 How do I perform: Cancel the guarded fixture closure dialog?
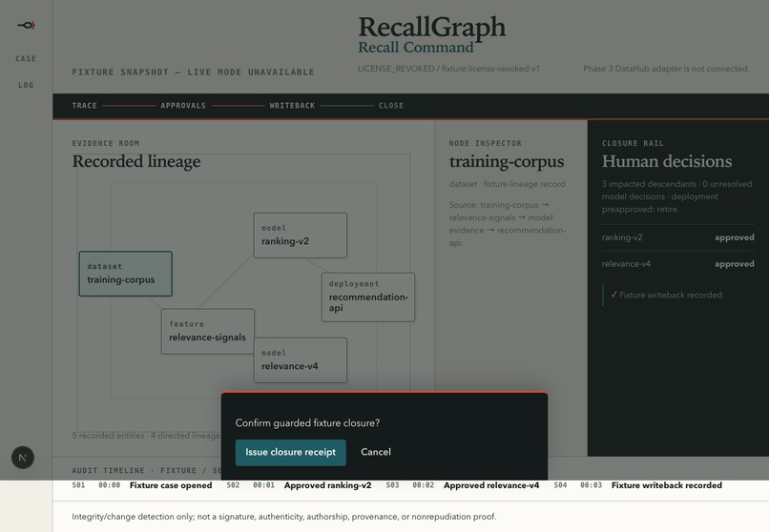(x=376, y=452)
